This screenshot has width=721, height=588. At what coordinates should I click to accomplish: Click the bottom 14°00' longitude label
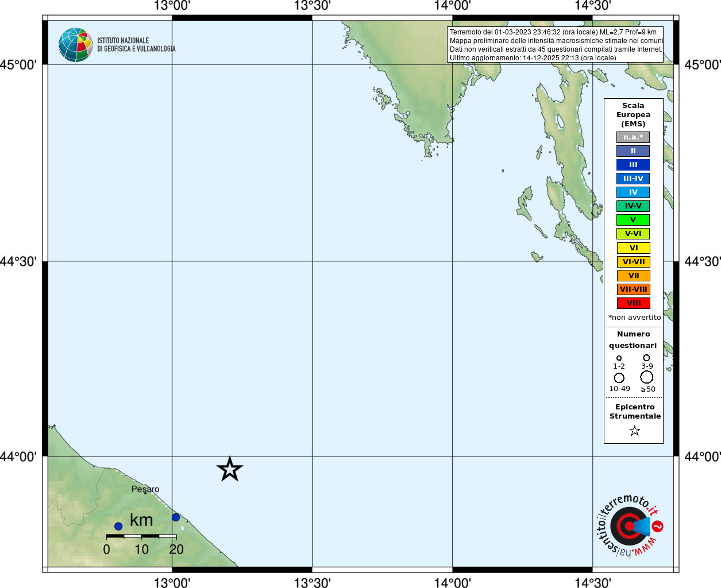point(452,583)
